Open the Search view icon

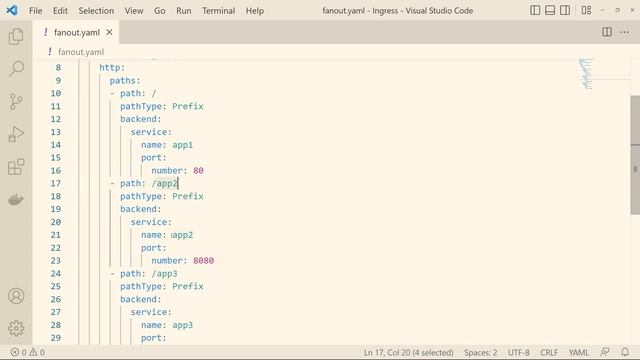click(x=16, y=69)
